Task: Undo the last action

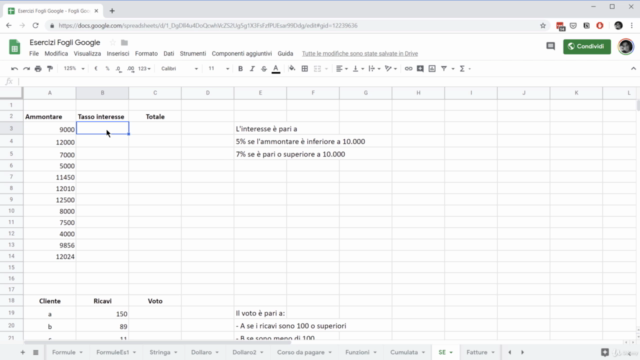Action: (14, 69)
